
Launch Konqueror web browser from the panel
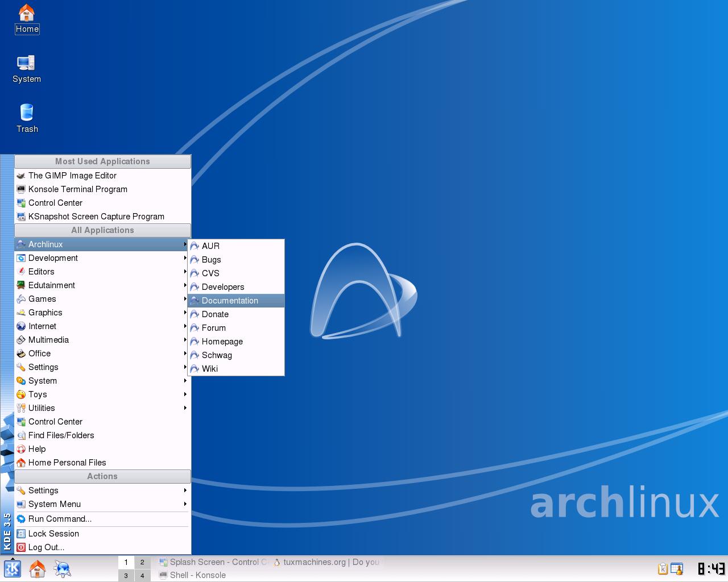63,569
